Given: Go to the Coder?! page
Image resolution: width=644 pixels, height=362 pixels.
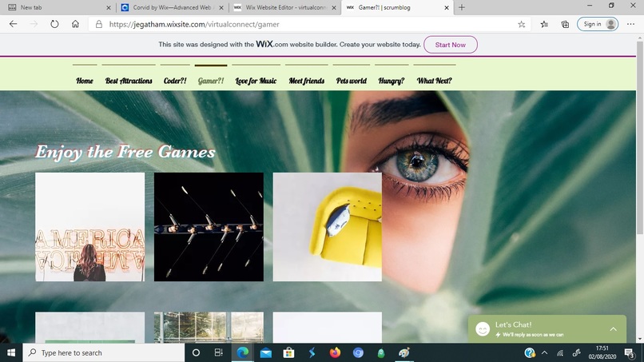Looking at the screenshot, I should click(175, 81).
